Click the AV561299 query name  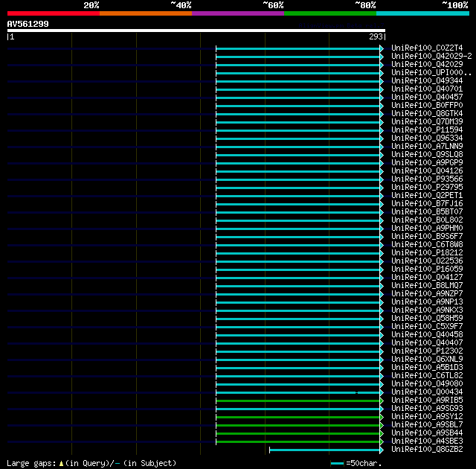28,24
